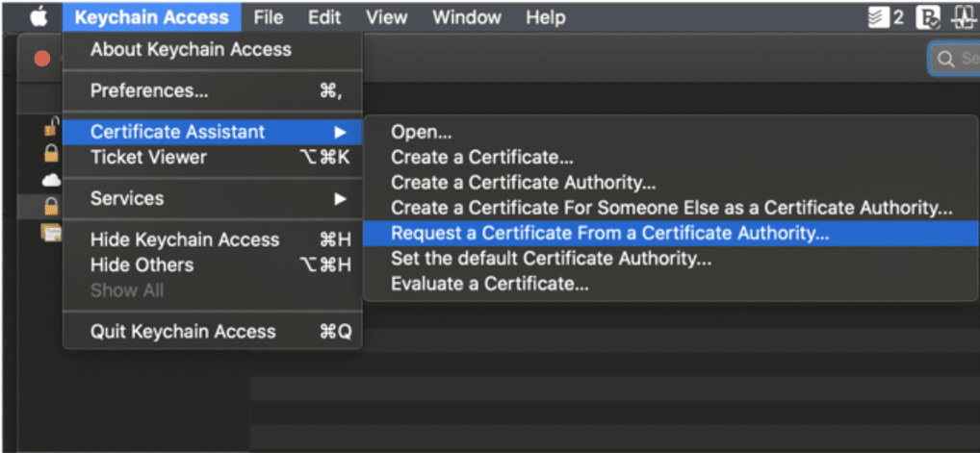Click the certificate icon in the sidebar
The width and height of the screenshot is (980, 453).
pos(50,232)
